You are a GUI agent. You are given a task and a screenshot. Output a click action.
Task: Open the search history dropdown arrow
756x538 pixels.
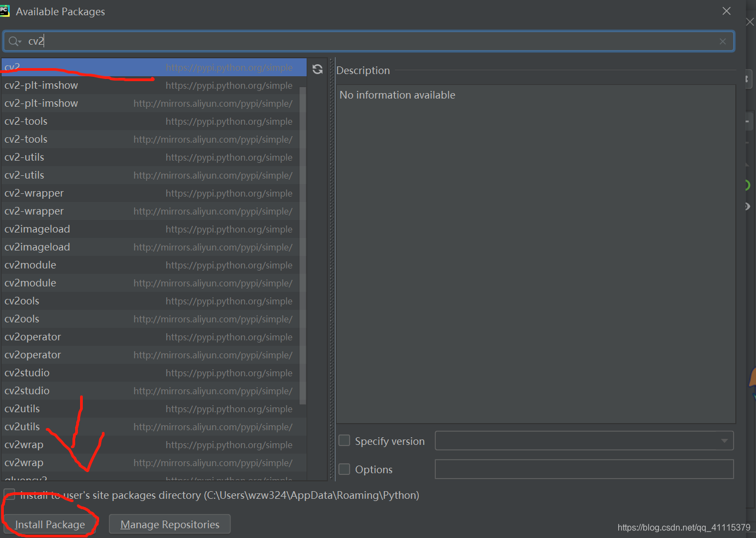click(x=20, y=41)
